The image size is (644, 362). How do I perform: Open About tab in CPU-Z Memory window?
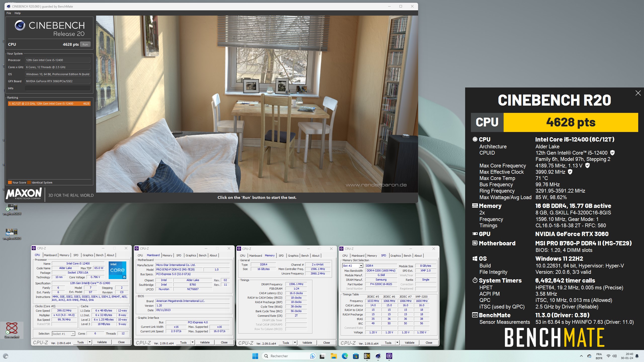(x=316, y=256)
